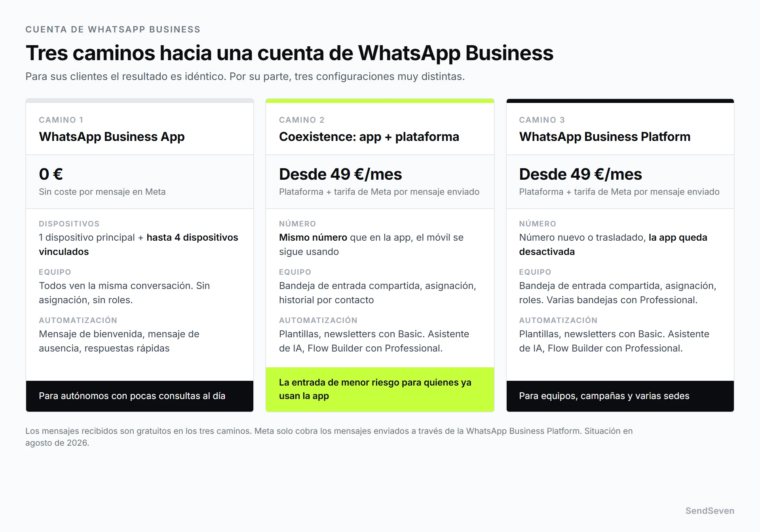
Task: Click 'Desde 49 €/mes' in the WhatsApp Business Platform card
Action: (x=580, y=174)
